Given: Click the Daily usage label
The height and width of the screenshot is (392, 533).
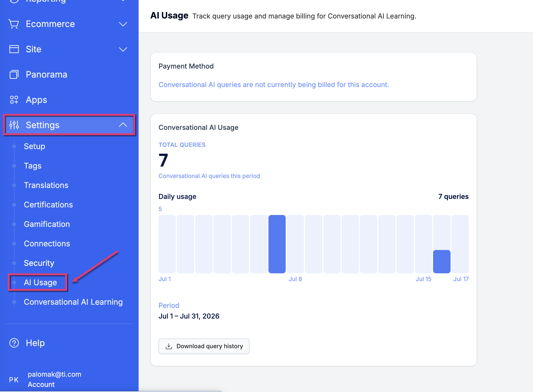Looking at the screenshot, I should 177,196.
